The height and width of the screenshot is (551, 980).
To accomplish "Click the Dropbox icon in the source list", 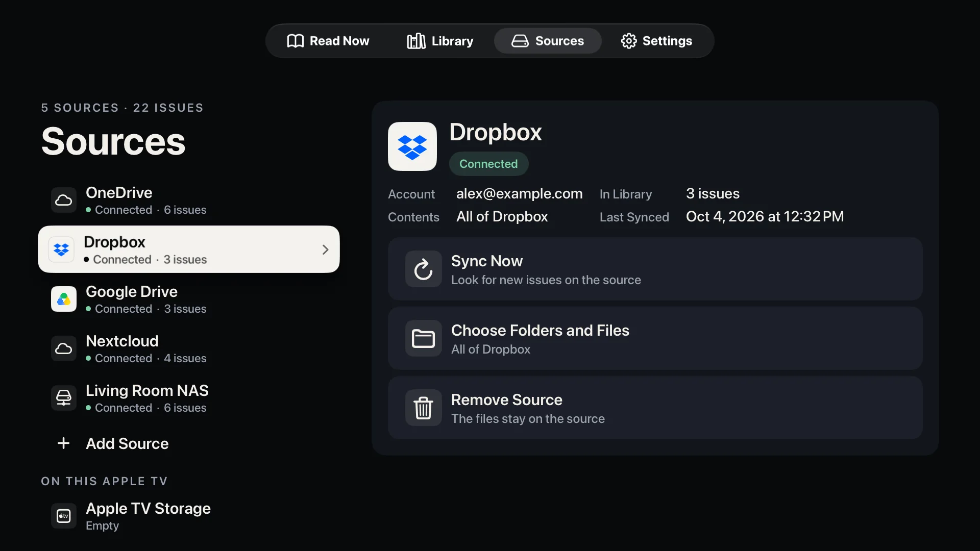I will pyautogui.click(x=61, y=249).
